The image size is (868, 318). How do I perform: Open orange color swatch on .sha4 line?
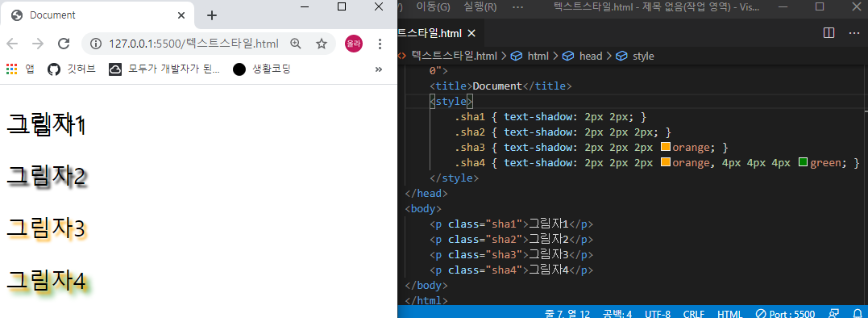point(666,162)
